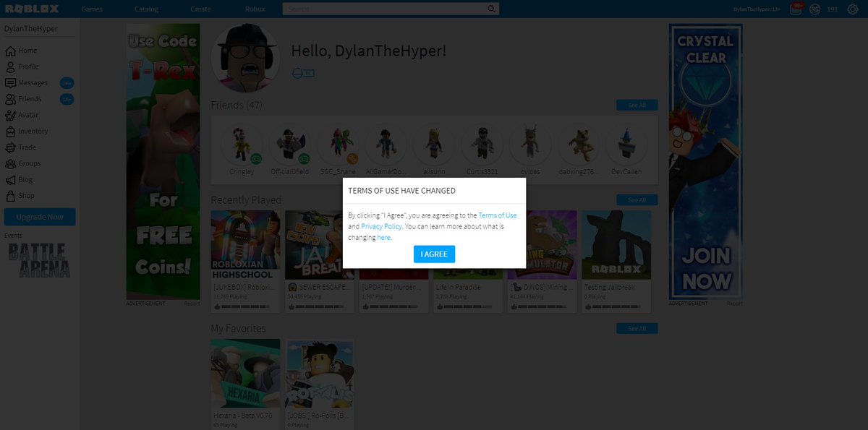The height and width of the screenshot is (430, 868).
Task: Click Report under T-Rex ad
Action: 192,304
